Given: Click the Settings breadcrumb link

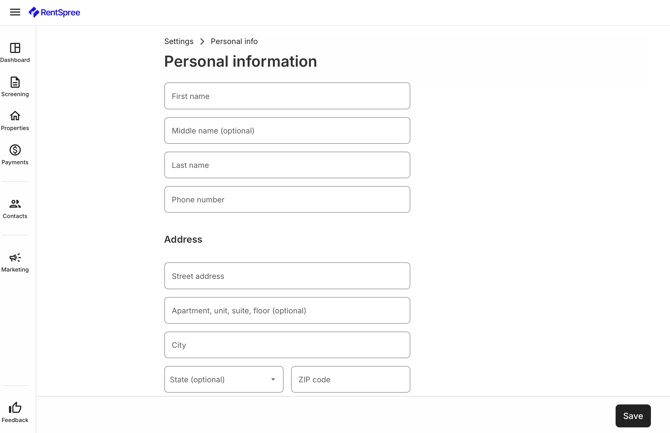Looking at the screenshot, I should (179, 41).
